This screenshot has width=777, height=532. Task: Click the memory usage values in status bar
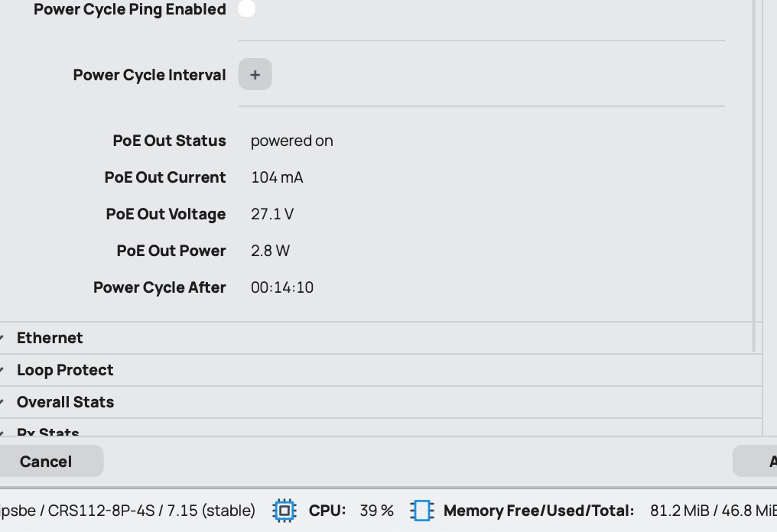tap(713, 511)
